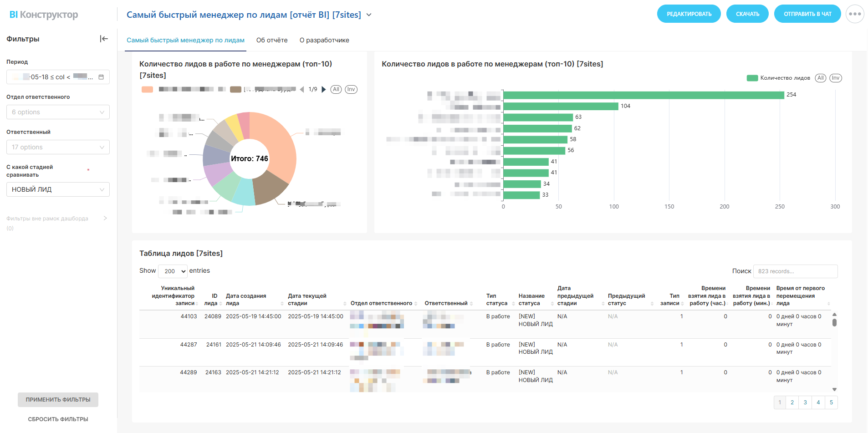Screen dimensions: 868x433
Task: Sort table by ID лида column
Action: pyautogui.click(x=220, y=304)
